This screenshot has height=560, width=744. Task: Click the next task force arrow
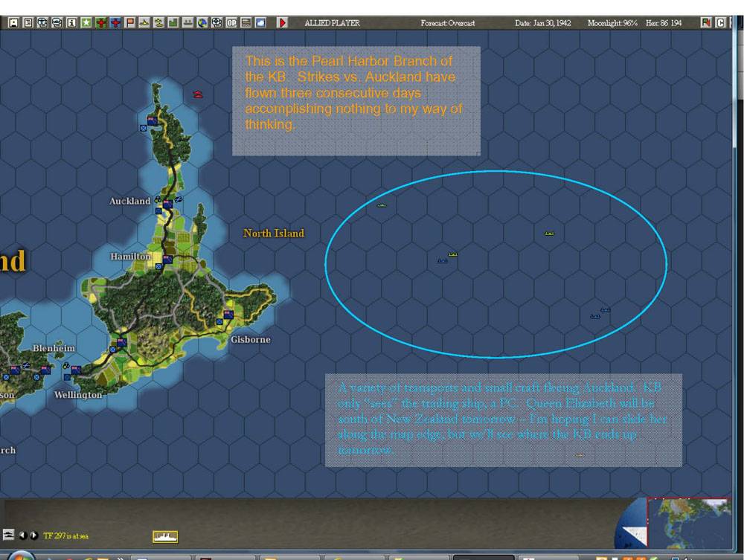click(x=33, y=535)
